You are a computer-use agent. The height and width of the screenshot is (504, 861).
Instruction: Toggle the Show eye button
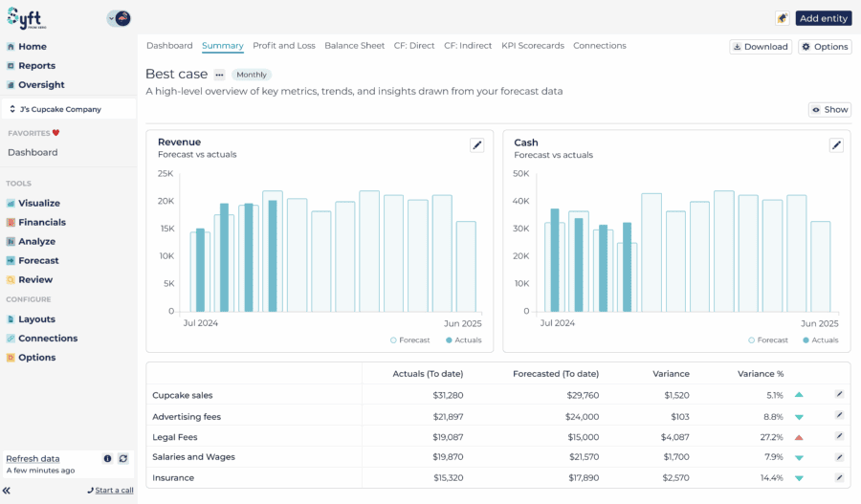pos(829,110)
